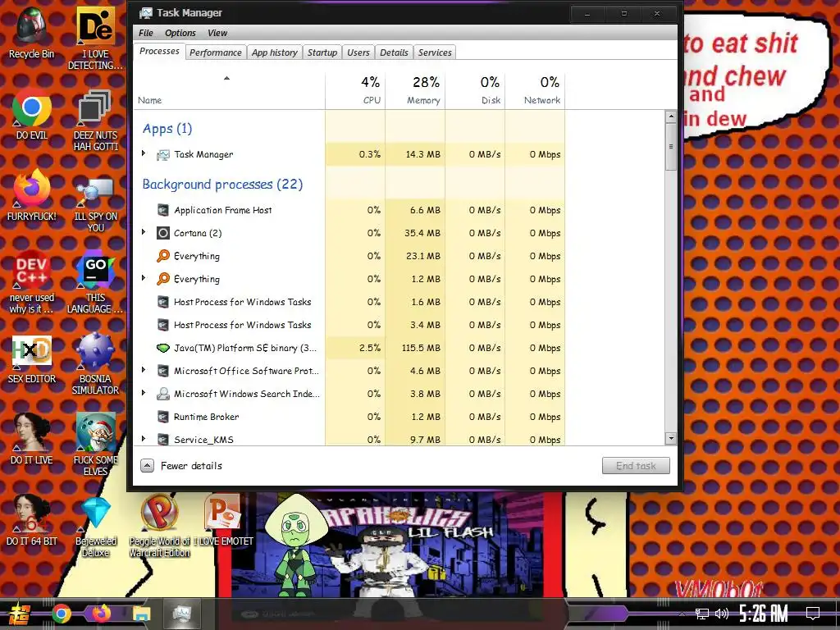Select the first Everything process row

tap(349, 256)
